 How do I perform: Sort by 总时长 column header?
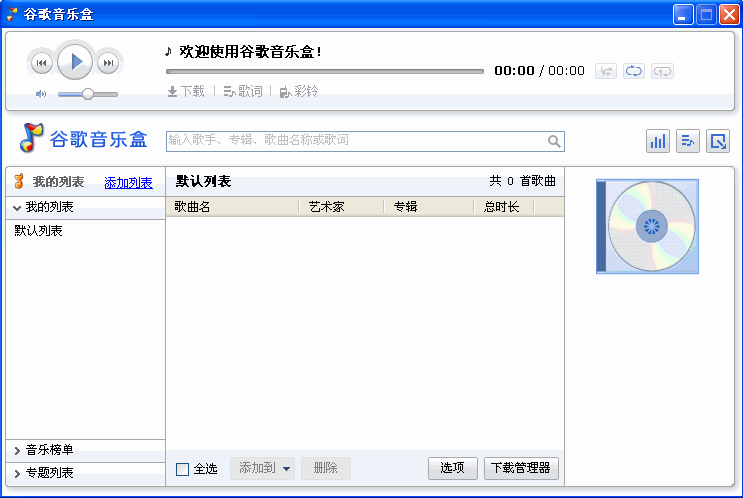point(504,207)
